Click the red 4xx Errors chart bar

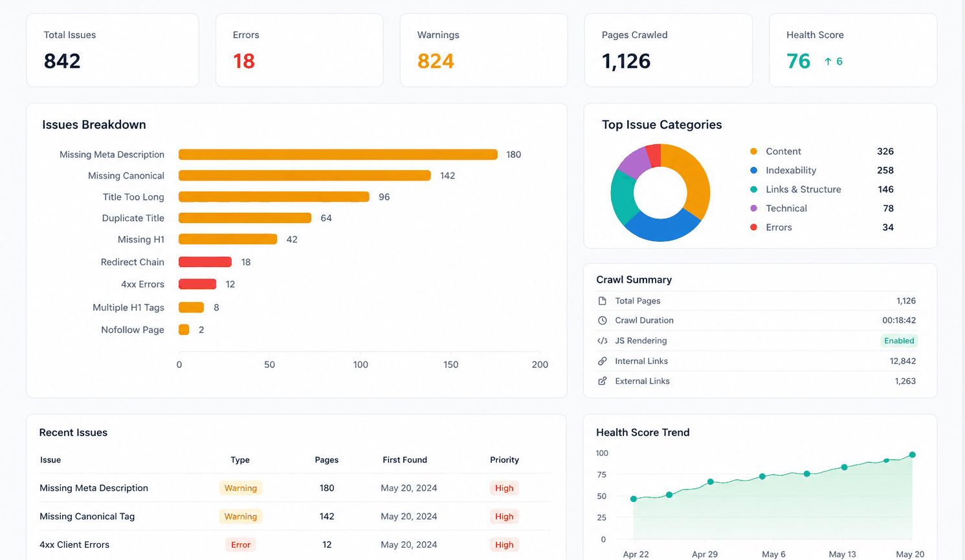pos(197,284)
